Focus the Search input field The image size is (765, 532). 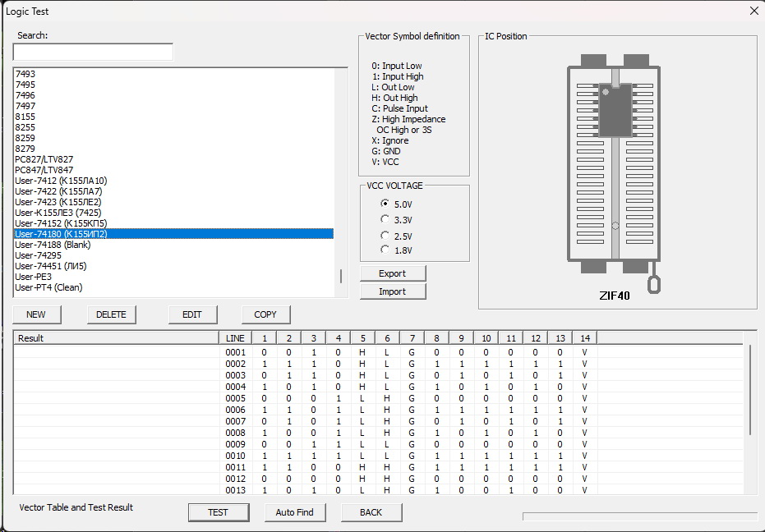pos(93,52)
